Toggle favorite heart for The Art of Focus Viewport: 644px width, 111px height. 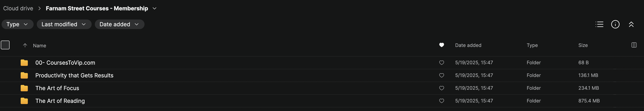(x=441, y=88)
